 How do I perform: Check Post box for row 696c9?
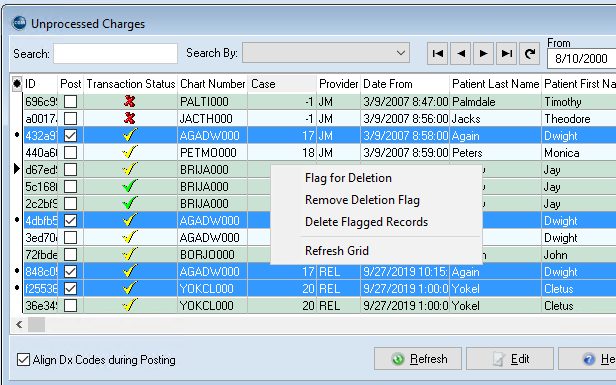[x=70, y=102]
